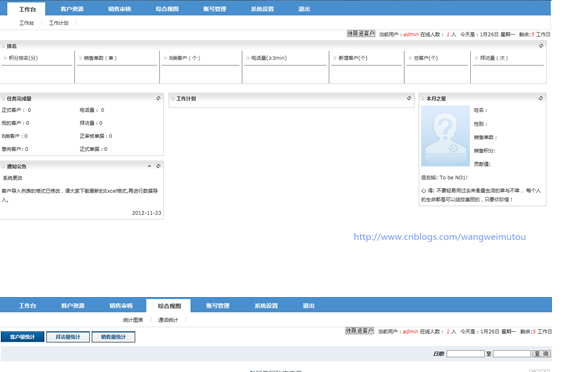Open 账号管理 tab in the lower navigation bar
Image resolution: width=565 pixels, height=372 pixels.
pos(218,306)
